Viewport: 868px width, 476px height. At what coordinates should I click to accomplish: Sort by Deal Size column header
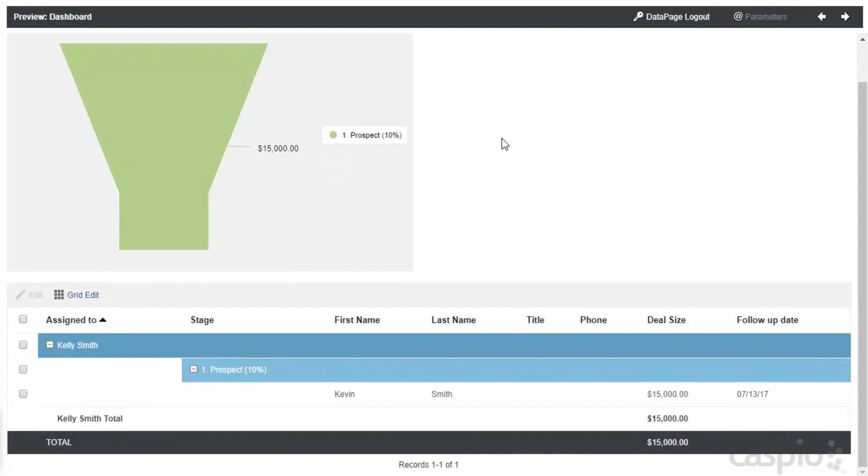(666, 320)
